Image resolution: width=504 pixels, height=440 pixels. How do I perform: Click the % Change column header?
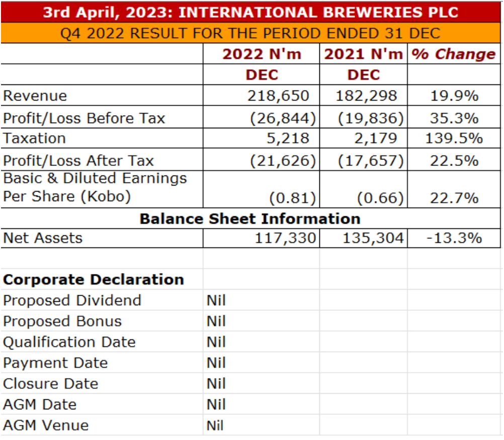pos(454,54)
